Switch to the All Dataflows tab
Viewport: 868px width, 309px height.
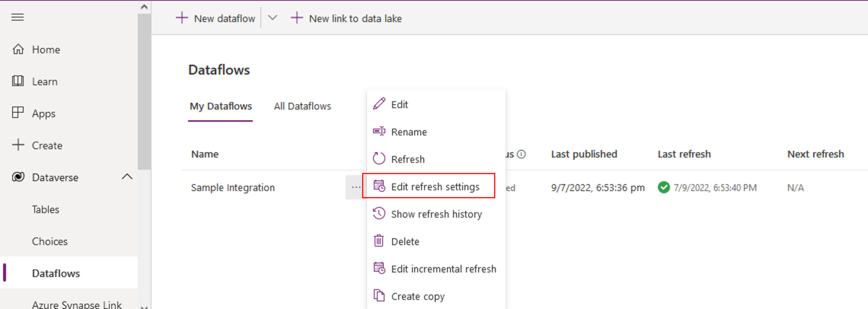point(302,106)
